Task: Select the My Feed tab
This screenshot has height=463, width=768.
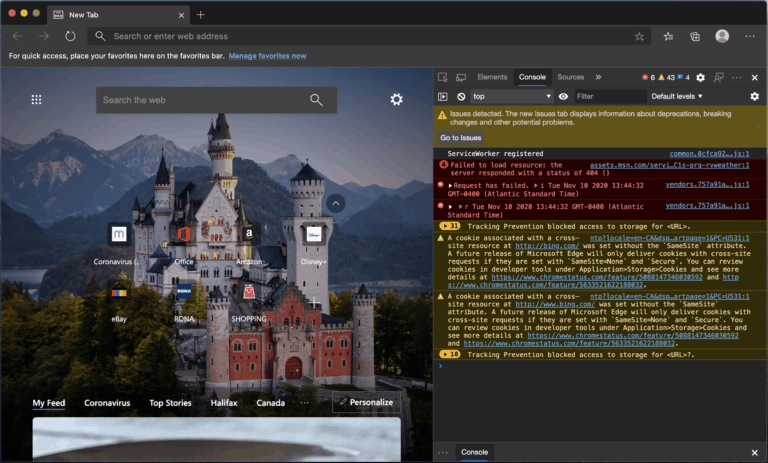Action: tap(48, 403)
